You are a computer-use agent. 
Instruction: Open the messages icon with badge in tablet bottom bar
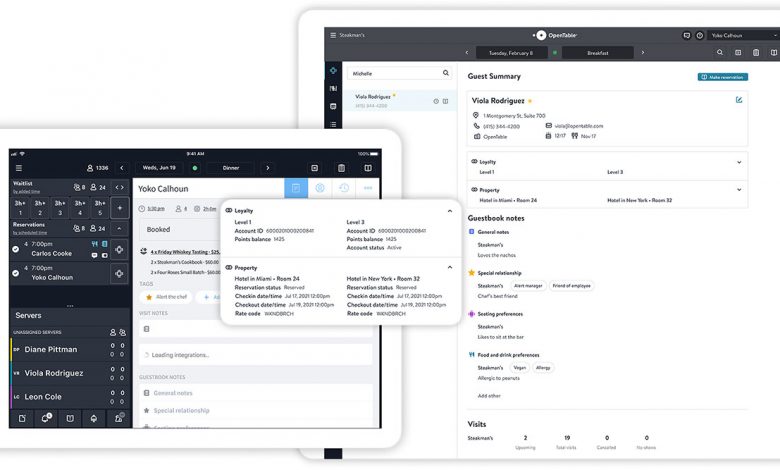pos(46,418)
